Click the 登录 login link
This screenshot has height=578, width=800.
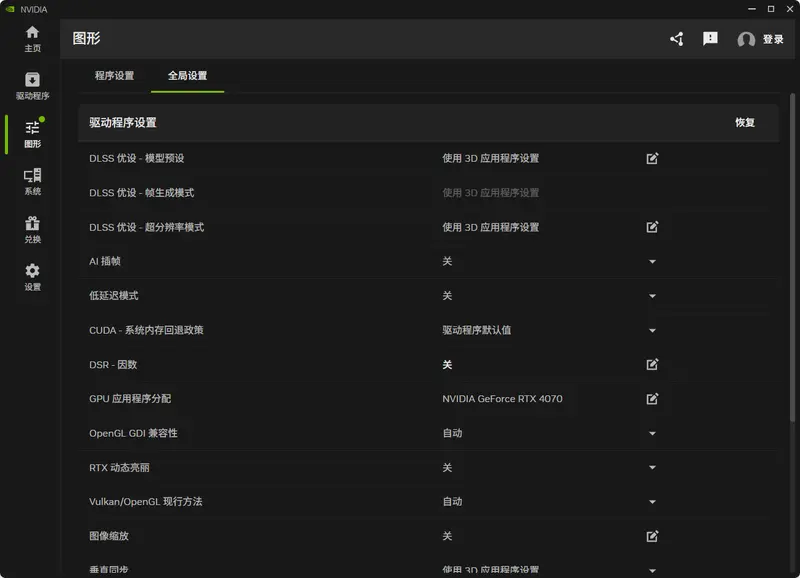click(x=773, y=39)
